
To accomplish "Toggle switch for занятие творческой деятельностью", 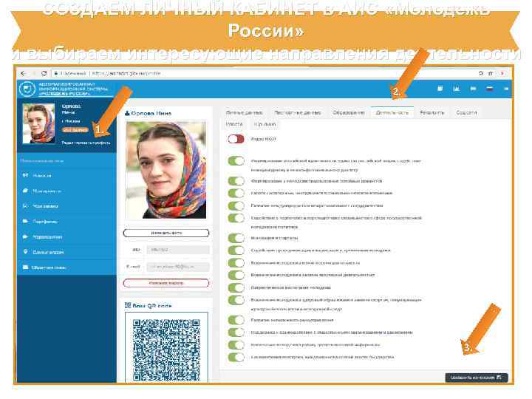I will coord(236,275).
